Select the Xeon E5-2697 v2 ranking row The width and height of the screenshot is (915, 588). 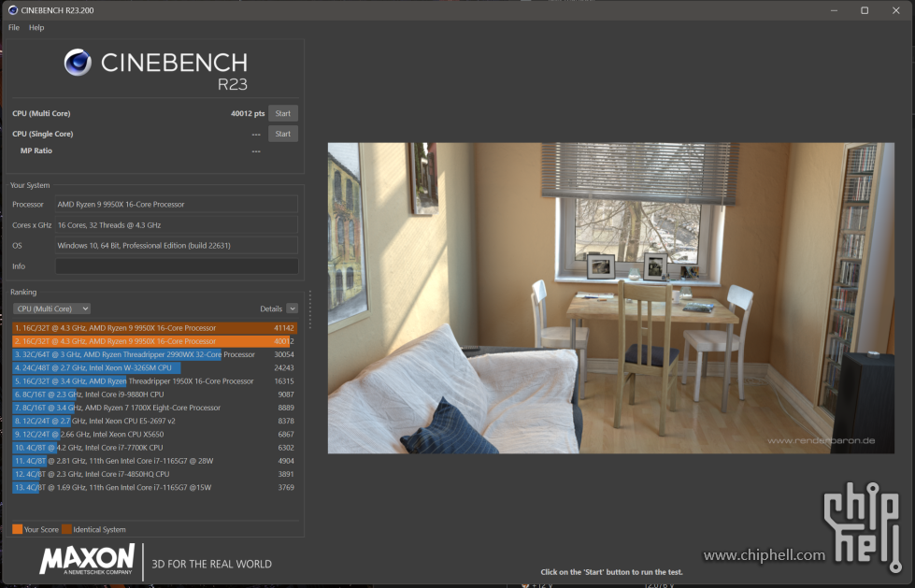coord(154,421)
